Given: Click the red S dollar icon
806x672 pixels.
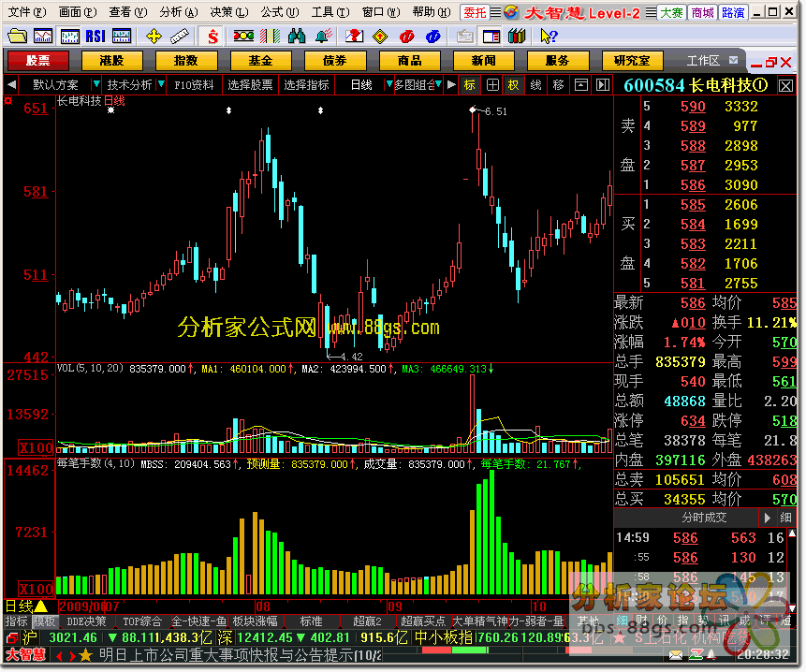Looking at the screenshot, I should [x=212, y=37].
